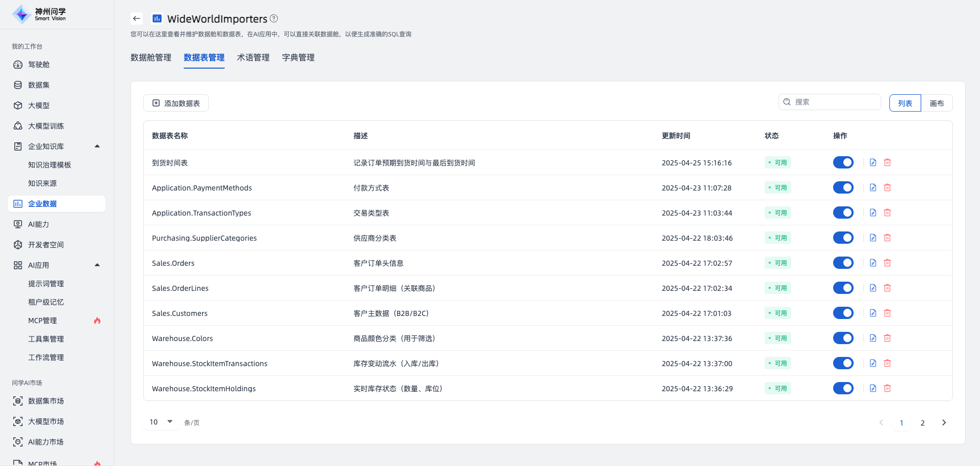
Task: Click the 搜索 input field
Action: [x=830, y=102]
